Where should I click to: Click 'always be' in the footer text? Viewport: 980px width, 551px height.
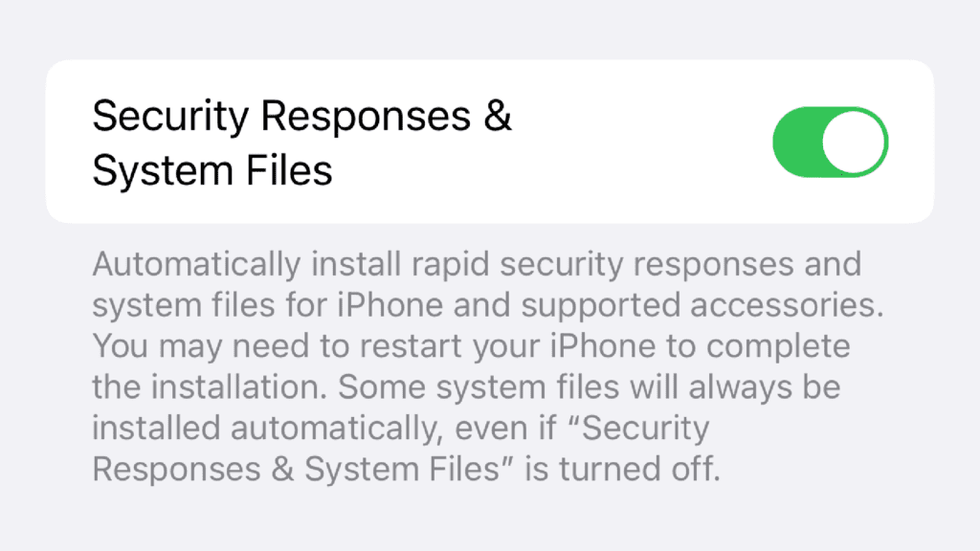tap(765, 387)
